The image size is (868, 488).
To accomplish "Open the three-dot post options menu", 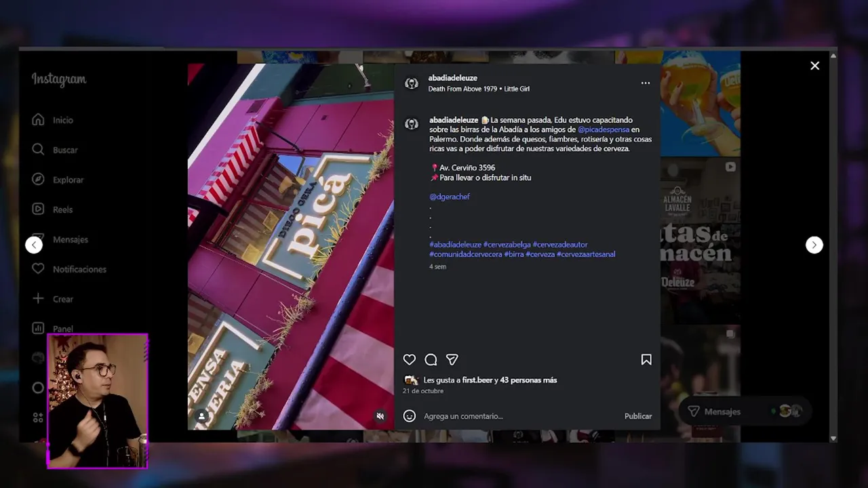I will pyautogui.click(x=646, y=83).
